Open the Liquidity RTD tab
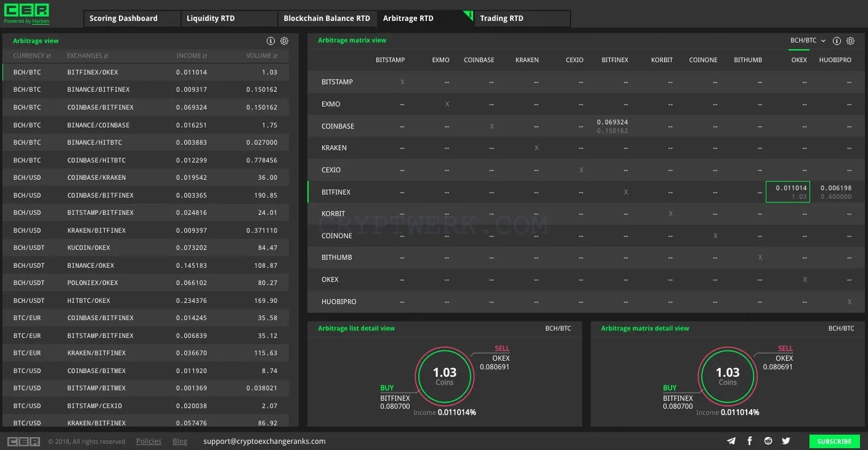This screenshot has height=450, width=868. point(229,18)
